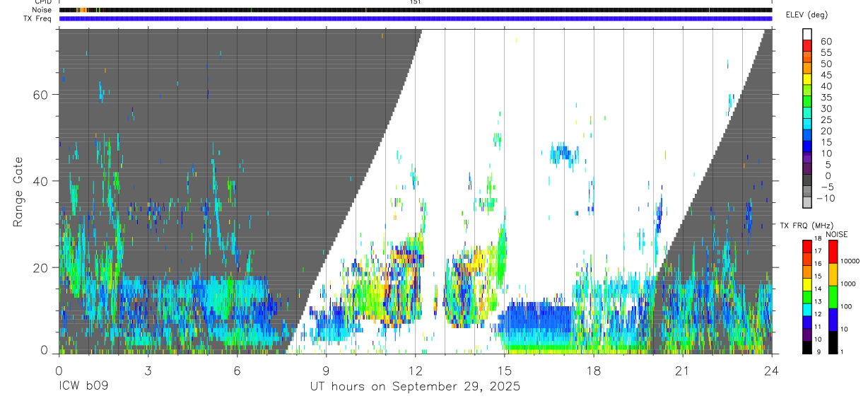The image size is (868, 401).
Task: Click the "100" label on NOISE bar
Action: point(847,307)
